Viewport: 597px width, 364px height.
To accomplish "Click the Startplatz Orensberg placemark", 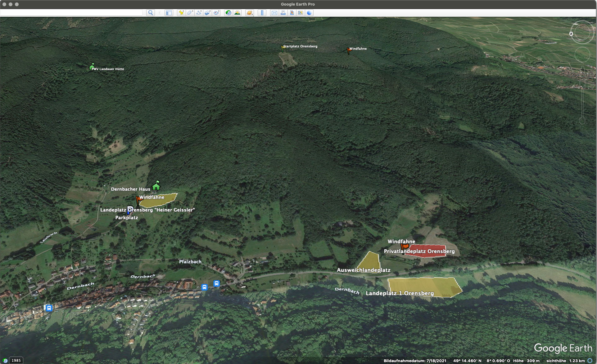I will pyautogui.click(x=283, y=48).
